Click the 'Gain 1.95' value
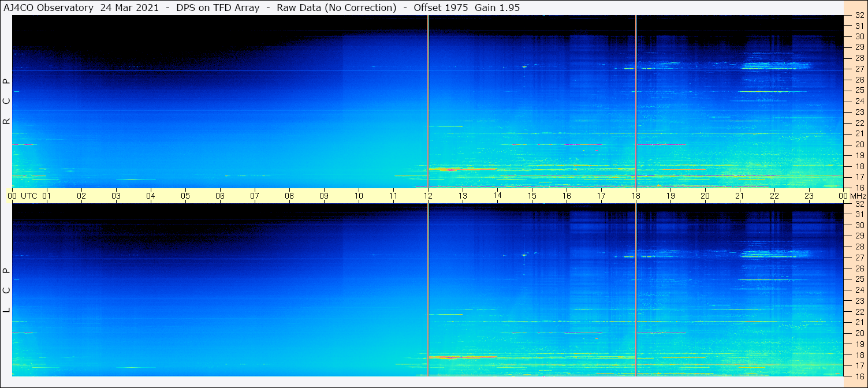Screen dimensions: 868x388 497,8
